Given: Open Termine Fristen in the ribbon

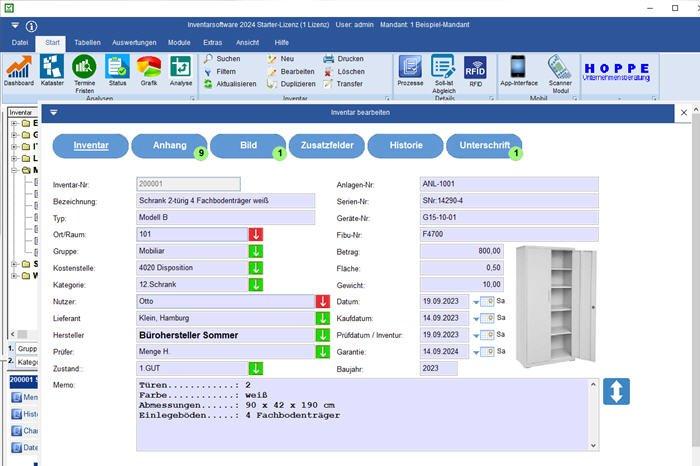Looking at the screenshot, I should (x=85, y=70).
